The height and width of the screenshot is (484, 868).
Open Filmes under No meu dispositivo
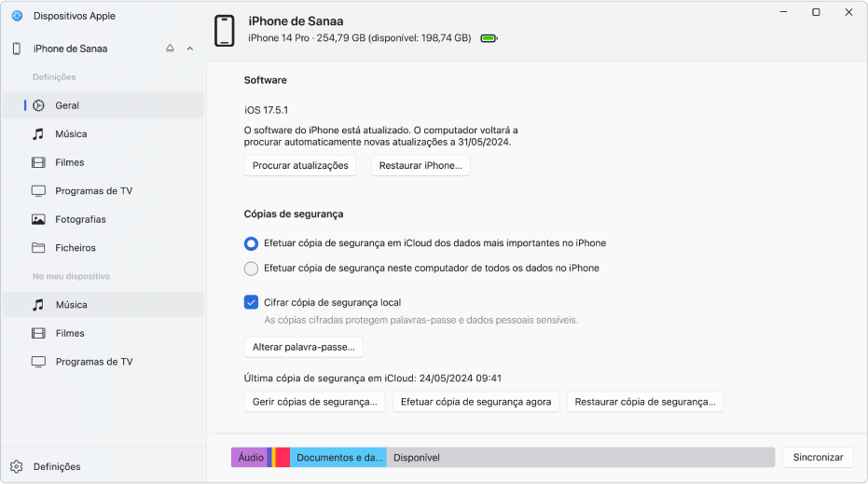(103, 333)
